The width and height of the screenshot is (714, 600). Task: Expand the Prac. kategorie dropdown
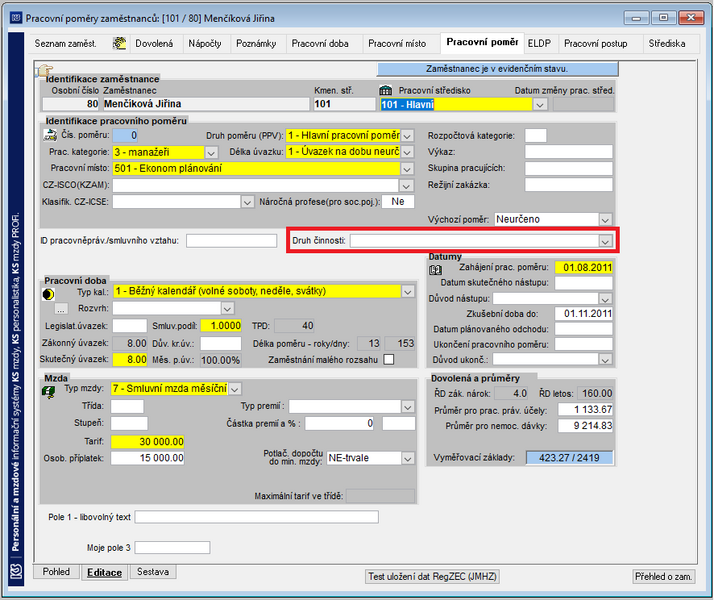point(211,152)
